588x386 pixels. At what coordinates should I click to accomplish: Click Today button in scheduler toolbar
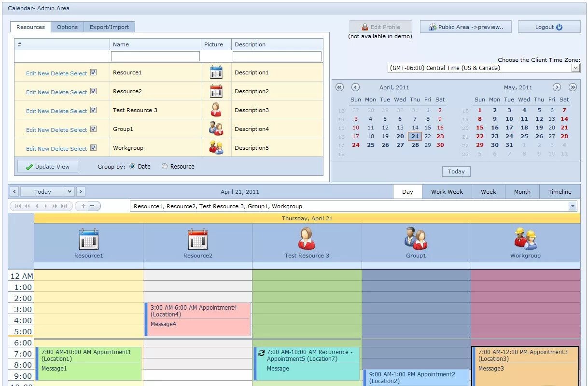click(x=42, y=192)
